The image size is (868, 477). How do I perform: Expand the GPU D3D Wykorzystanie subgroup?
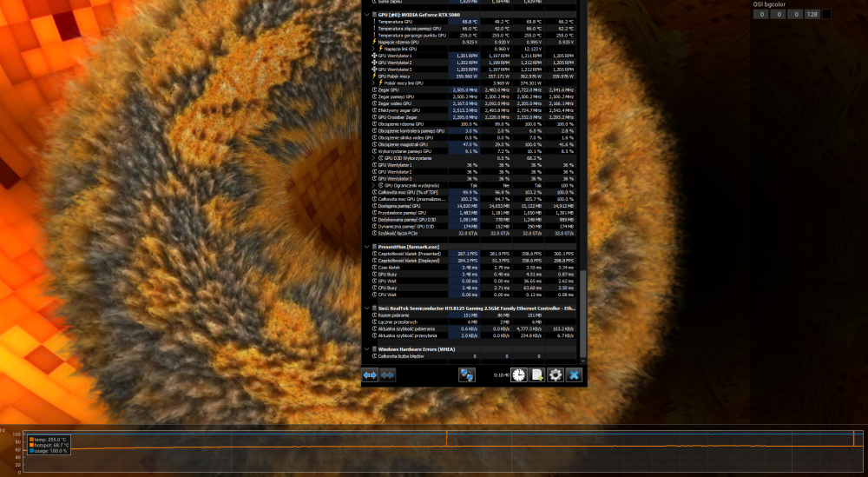coord(374,158)
